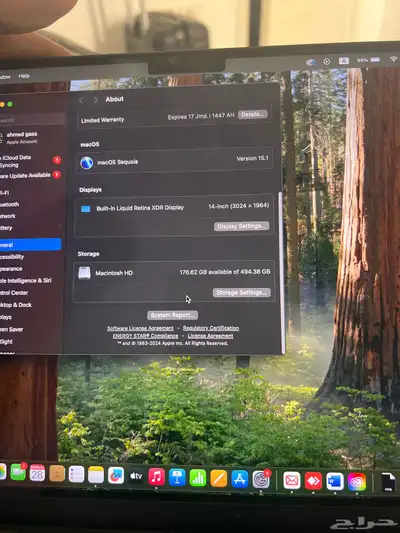Open Control Center settings
Screen dimensions: 400x533
14,292
